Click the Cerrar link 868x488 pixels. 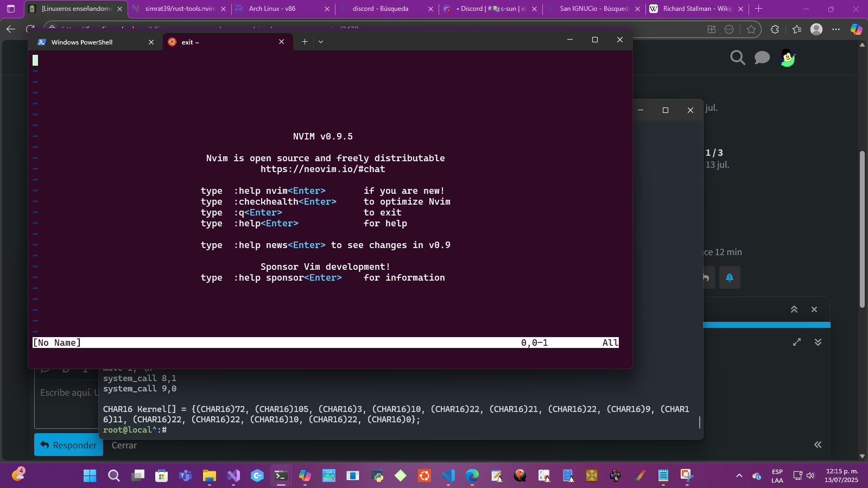[x=124, y=445]
